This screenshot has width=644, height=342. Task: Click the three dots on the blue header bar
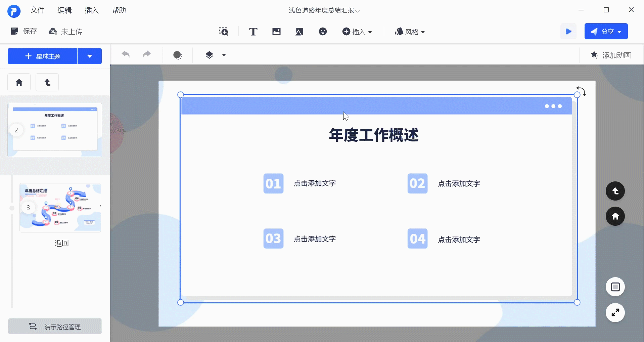tap(553, 106)
